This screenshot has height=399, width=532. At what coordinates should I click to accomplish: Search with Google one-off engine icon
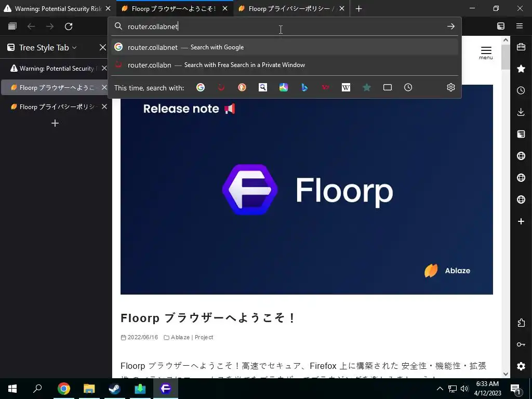201,87
